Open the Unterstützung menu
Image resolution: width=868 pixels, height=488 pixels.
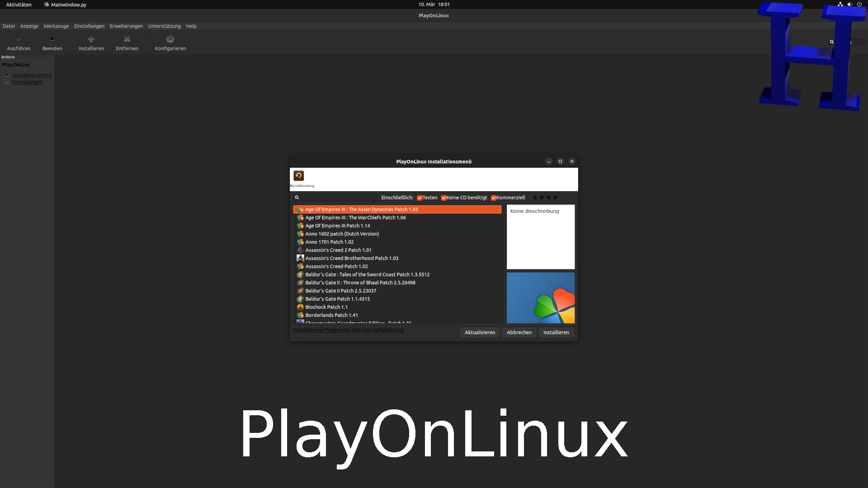164,26
